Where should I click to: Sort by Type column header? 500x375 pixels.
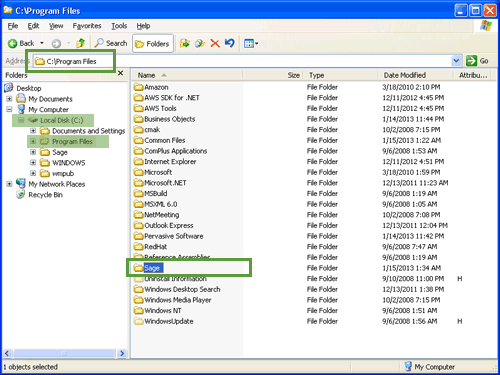tap(340, 75)
